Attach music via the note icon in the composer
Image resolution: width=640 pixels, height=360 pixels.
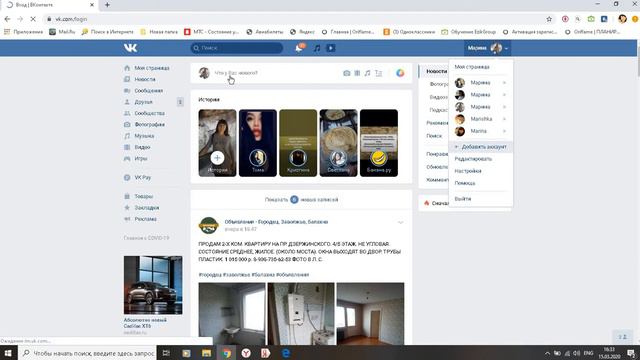pyautogui.click(x=367, y=73)
